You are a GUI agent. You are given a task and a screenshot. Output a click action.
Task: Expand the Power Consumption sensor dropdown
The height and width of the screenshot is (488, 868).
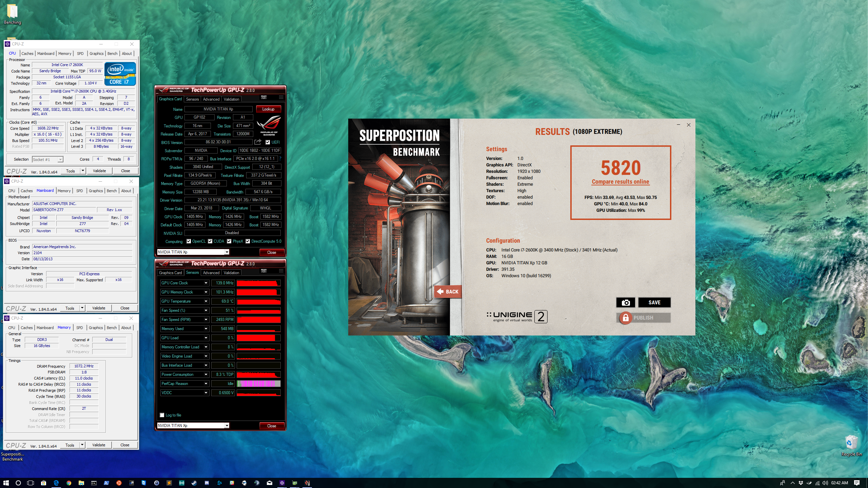tap(206, 374)
